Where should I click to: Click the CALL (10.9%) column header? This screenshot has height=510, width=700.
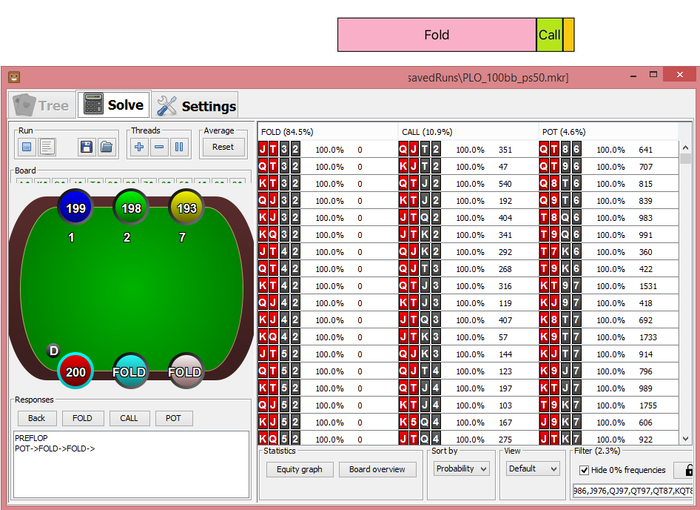468,132
